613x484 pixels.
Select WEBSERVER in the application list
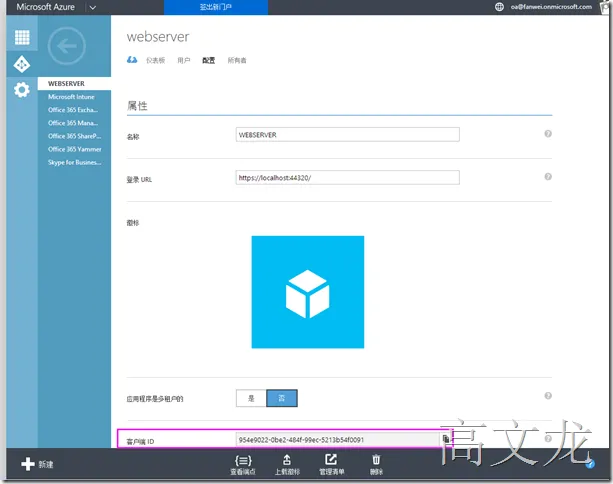(74, 84)
